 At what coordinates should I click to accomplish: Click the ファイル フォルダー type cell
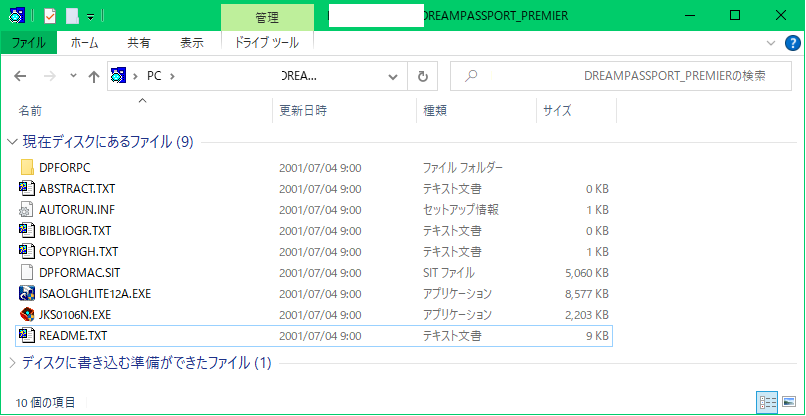pos(462,168)
